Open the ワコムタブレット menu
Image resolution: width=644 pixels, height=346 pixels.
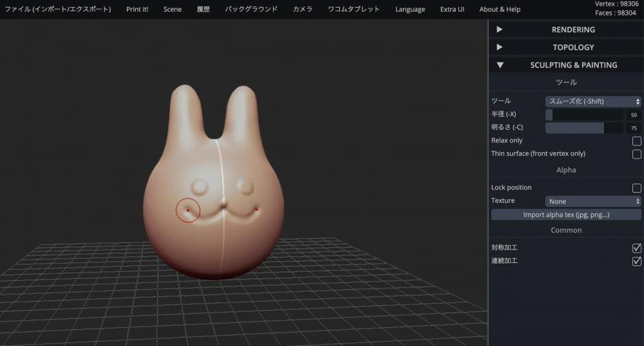[354, 9]
